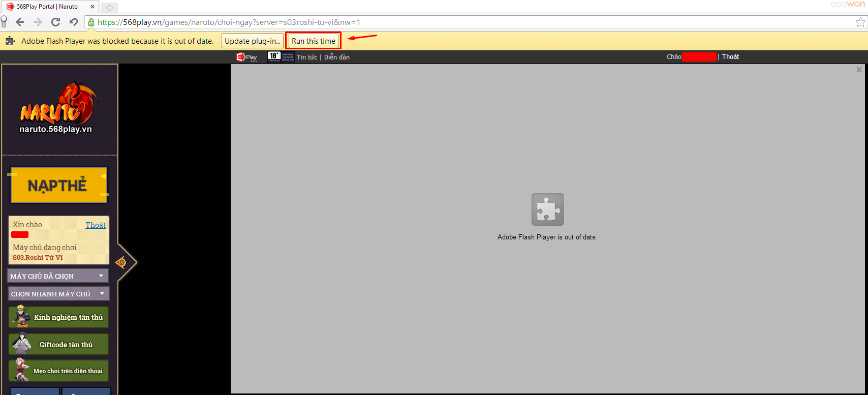Click the underlined Thoát link in the sidebar
Image resolution: width=868 pixels, height=395 pixels.
tap(96, 225)
